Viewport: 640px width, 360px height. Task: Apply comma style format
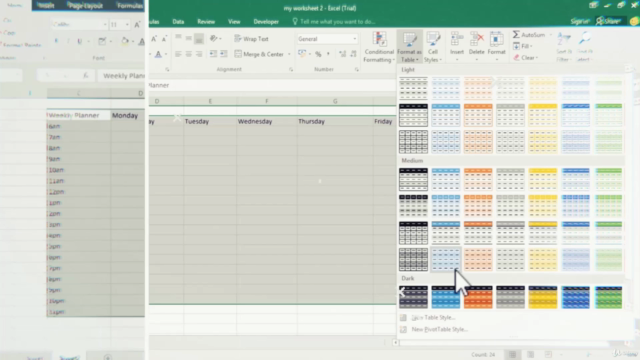[x=328, y=54]
